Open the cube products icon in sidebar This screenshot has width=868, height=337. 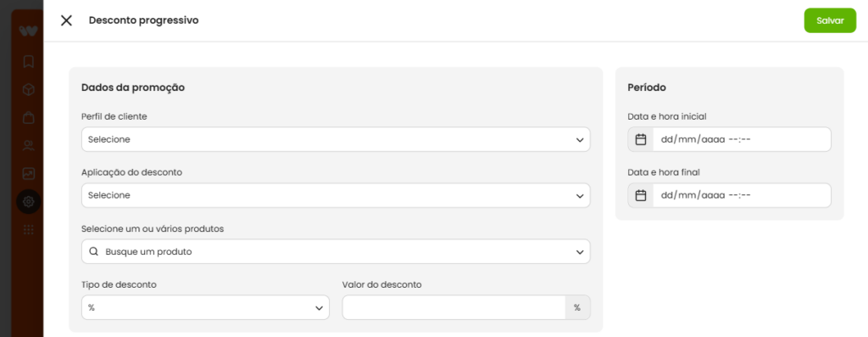coord(28,90)
